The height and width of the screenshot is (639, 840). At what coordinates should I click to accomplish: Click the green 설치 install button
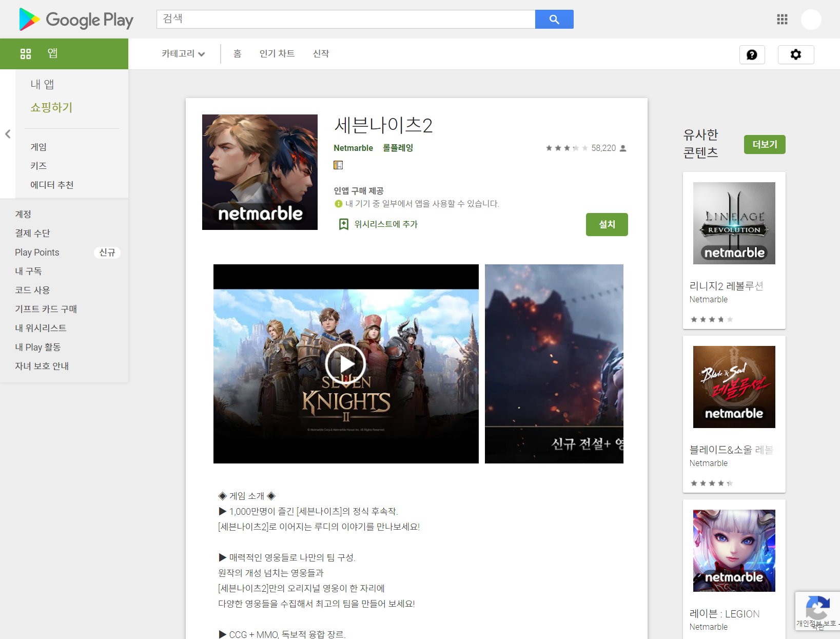(607, 224)
